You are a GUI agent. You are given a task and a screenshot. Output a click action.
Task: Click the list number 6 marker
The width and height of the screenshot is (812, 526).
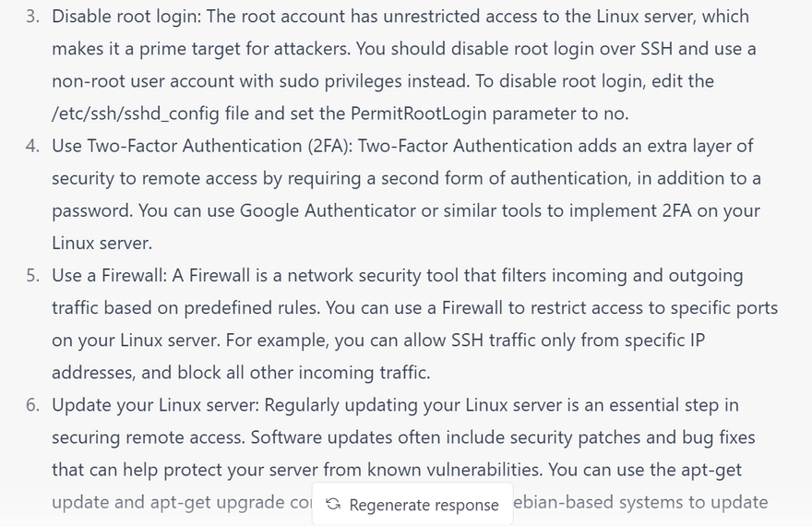click(x=32, y=405)
